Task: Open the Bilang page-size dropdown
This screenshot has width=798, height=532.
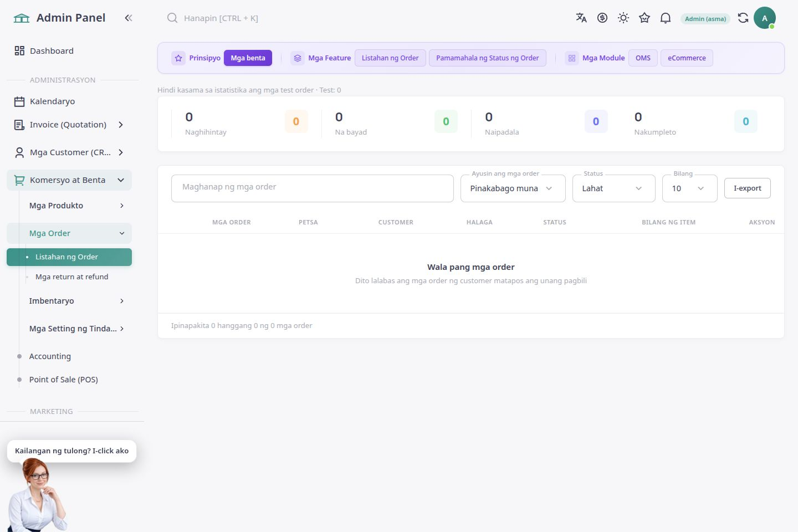Action: [690, 188]
